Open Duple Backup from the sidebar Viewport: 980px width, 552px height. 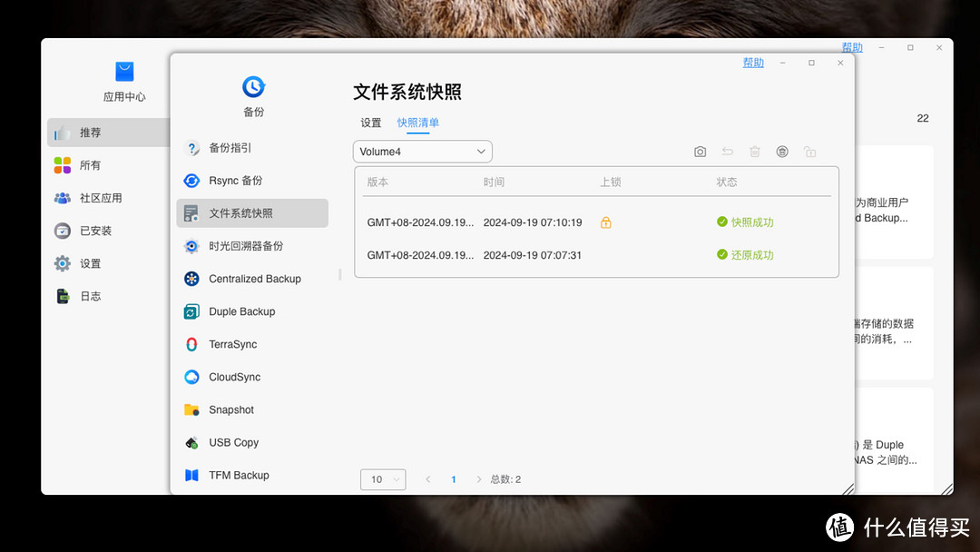(x=191, y=311)
